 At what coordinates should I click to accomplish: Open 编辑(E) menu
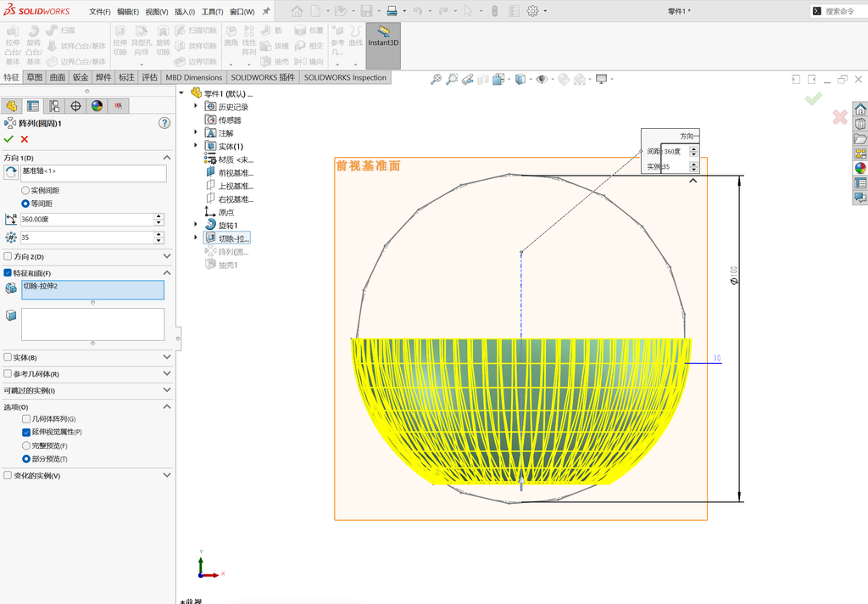[128, 12]
